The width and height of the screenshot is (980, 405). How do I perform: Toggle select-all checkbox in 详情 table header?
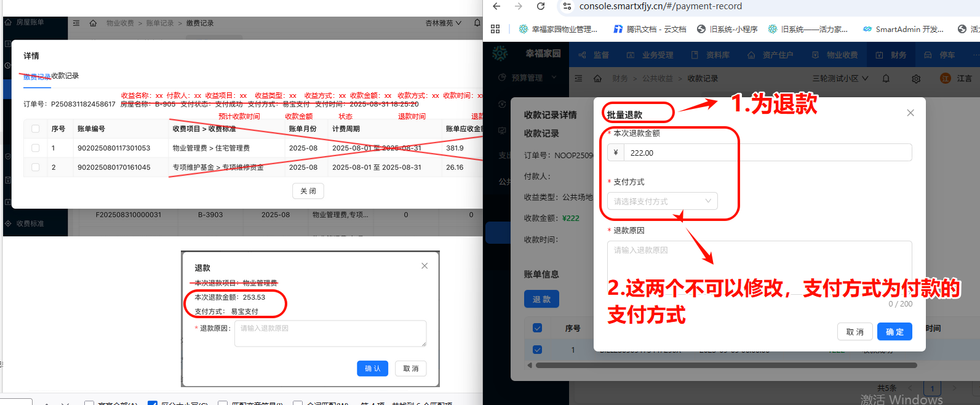(x=36, y=129)
